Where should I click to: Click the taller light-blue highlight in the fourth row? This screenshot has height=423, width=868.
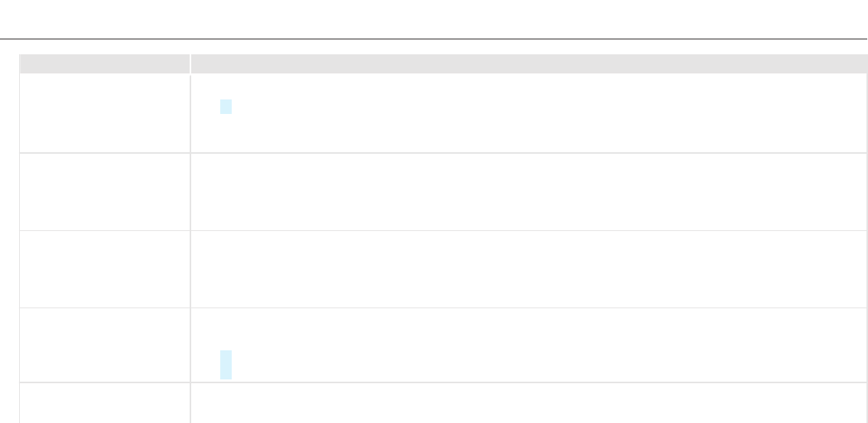coord(226,364)
